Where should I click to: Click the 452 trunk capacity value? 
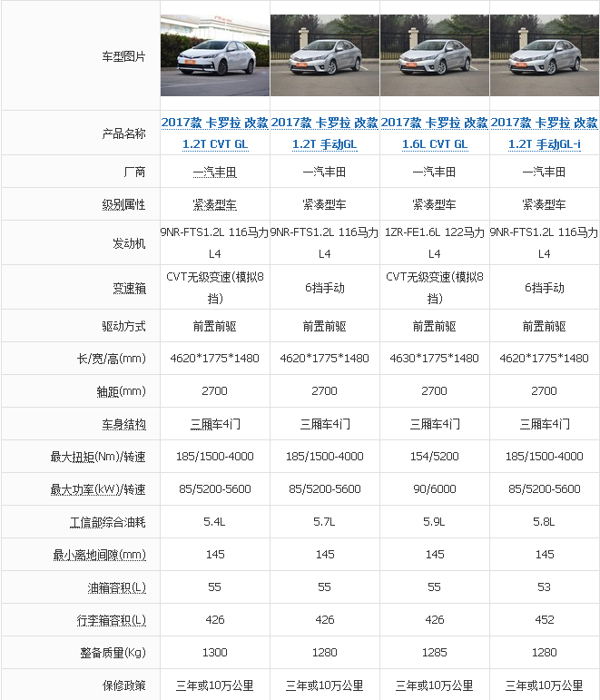545,619
